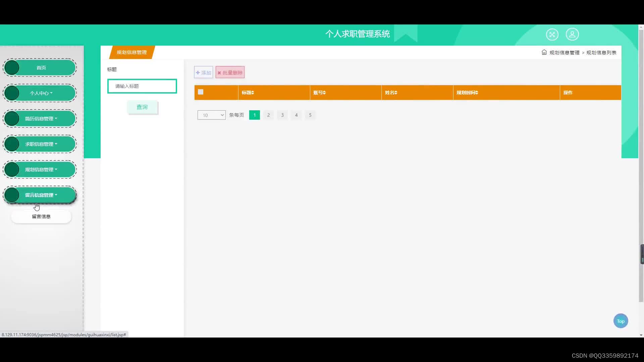644x362 pixels.
Task: Click the 请输入标题 input field
Action: [x=142, y=86]
